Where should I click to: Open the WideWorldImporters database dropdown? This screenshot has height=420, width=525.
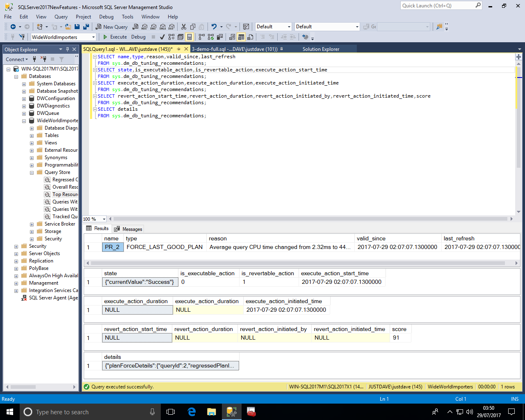click(94, 37)
